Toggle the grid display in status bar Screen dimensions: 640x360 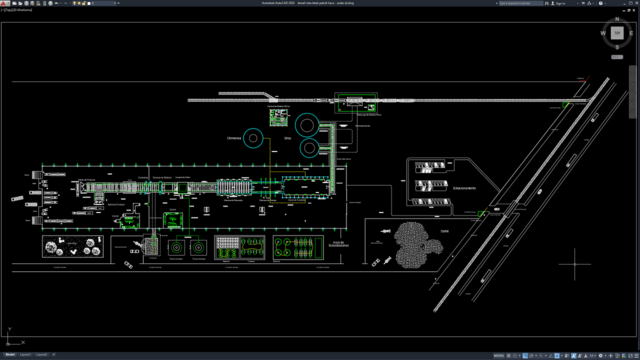pos(509,356)
